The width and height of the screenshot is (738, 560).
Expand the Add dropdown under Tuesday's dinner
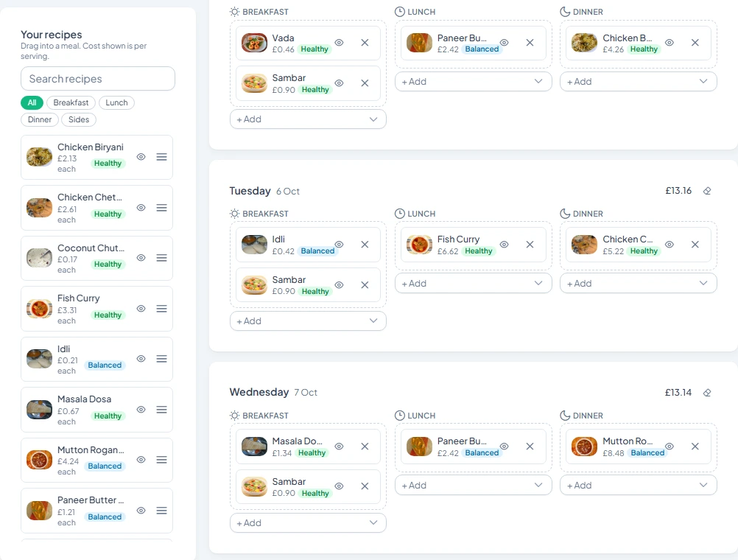point(639,283)
